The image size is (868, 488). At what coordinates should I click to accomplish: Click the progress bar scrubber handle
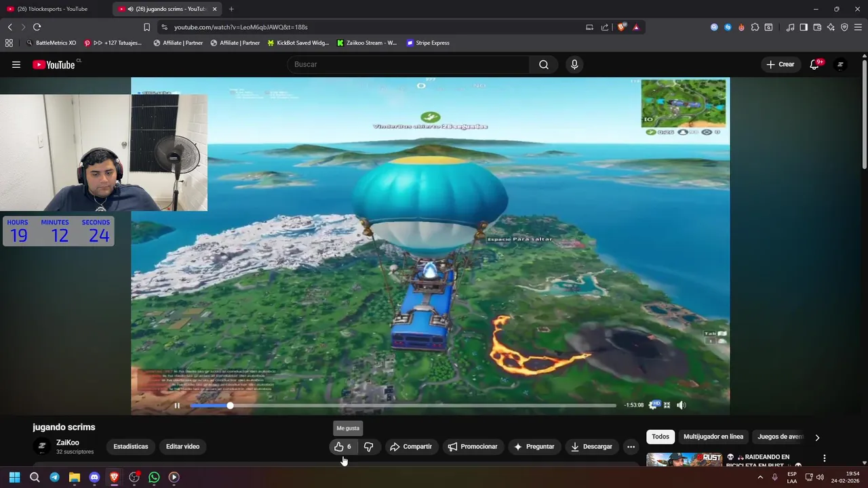tap(230, 405)
